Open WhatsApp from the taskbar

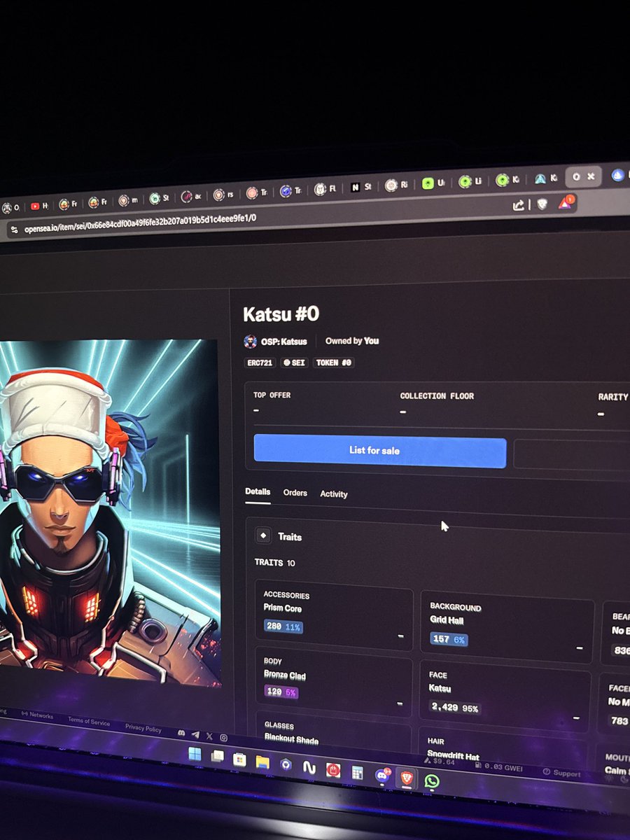[x=432, y=780]
